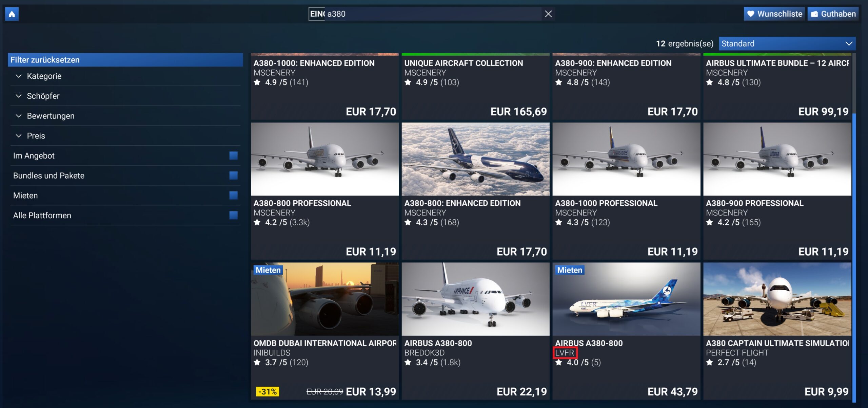This screenshot has height=408, width=868.
Task: Toggle the Im Angebot checkbox
Action: coord(233,155)
